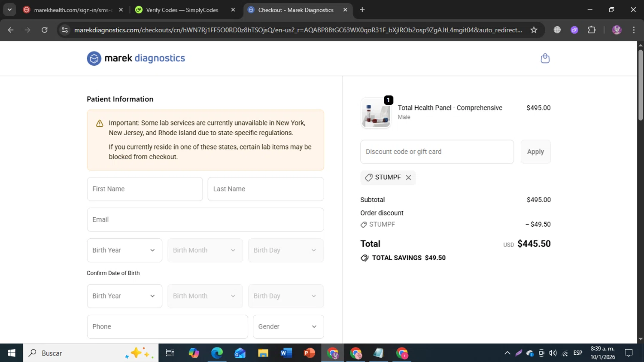Screen dimensions: 644x362
Task: Click the Total Health Panel product thumbnail
Action: click(x=376, y=113)
